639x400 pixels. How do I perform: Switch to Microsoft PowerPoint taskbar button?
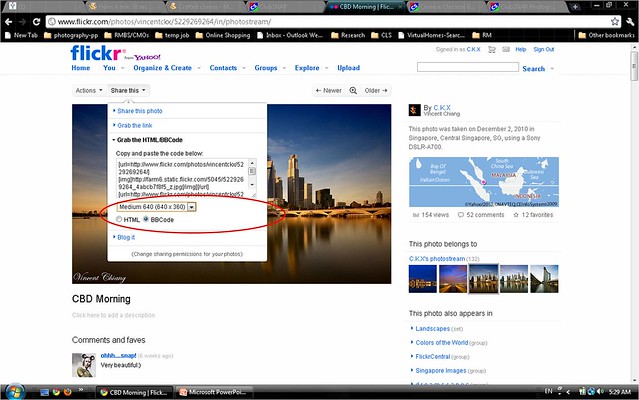point(214,392)
